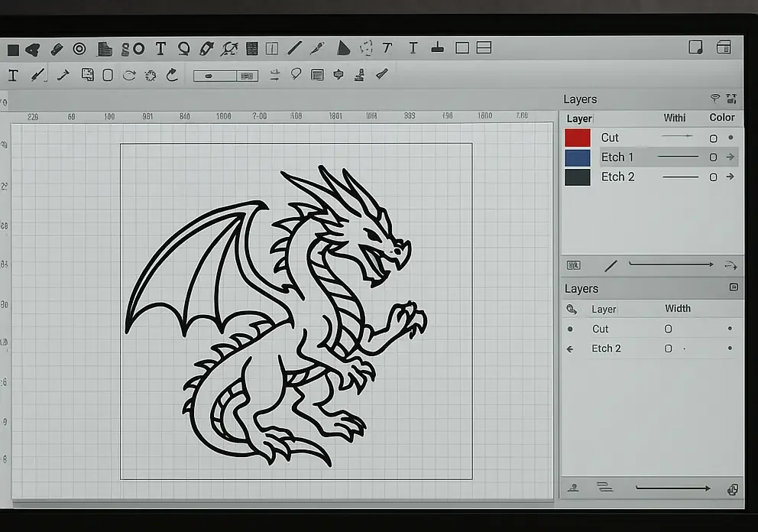This screenshot has height=532, width=758.
Task: Select the SO shapes tool
Action: (x=133, y=49)
